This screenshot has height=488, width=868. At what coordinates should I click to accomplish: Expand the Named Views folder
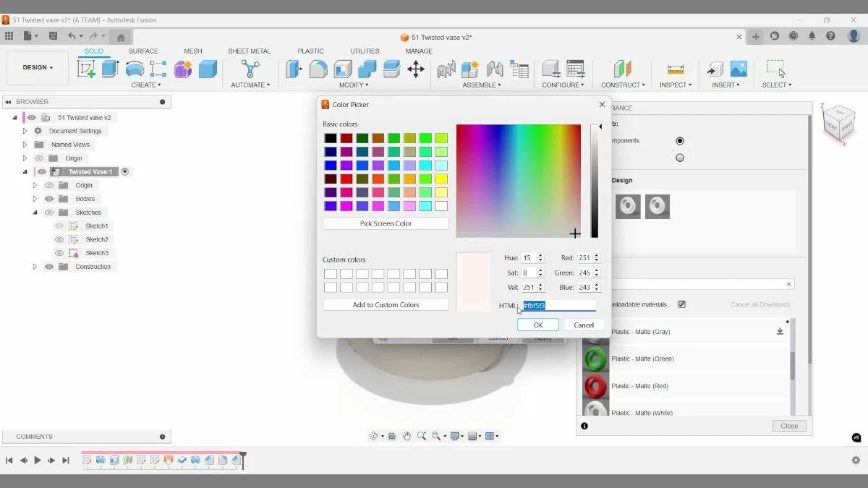tap(23, 144)
